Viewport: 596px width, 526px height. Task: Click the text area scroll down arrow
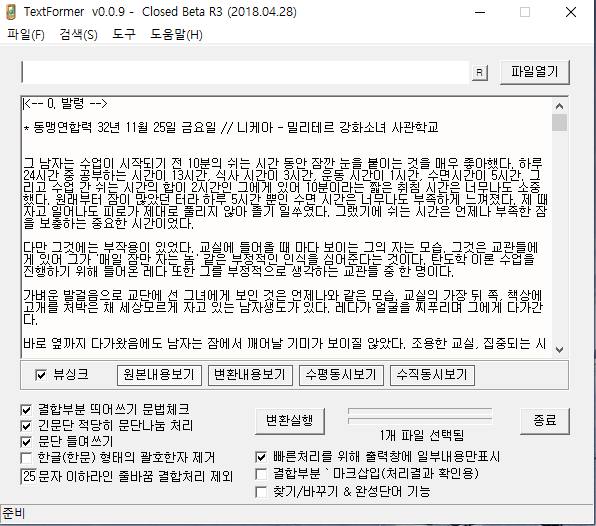coord(559,349)
